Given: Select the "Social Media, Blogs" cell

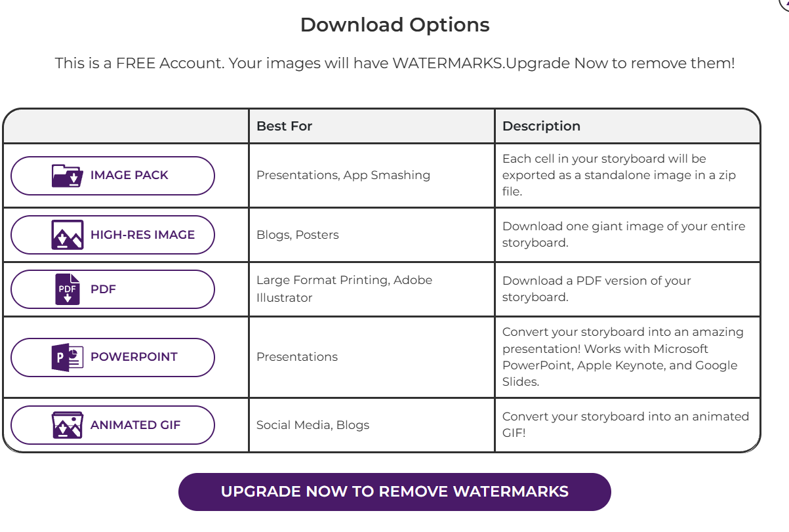Looking at the screenshot, I should [x=313, y=425].
